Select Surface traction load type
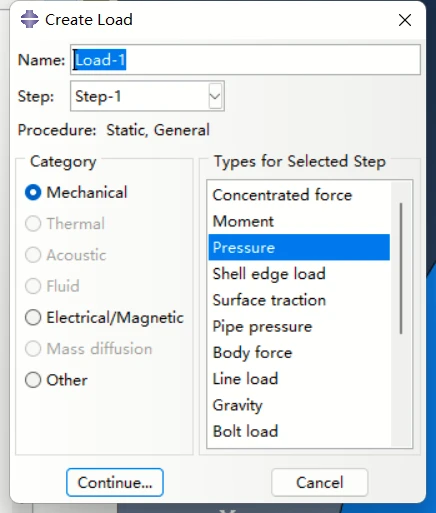The height and width of the screenshot is (513, 436). coord(299,300)
